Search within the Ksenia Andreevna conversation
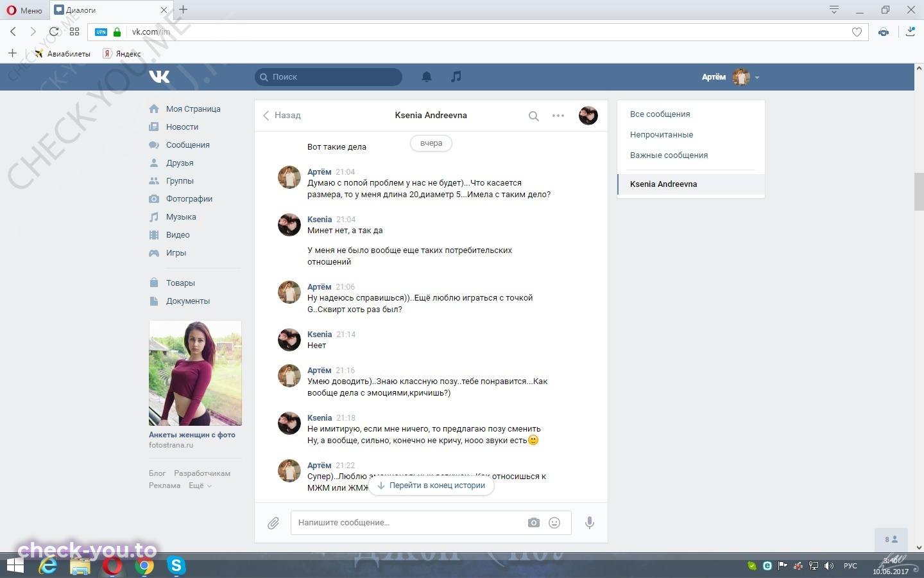Screen dimensions: 924x578 point(533,116)
